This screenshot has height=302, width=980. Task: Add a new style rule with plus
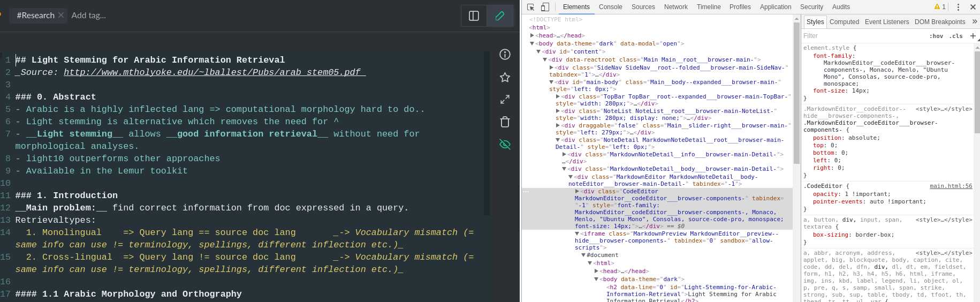(x=973, y=36)
